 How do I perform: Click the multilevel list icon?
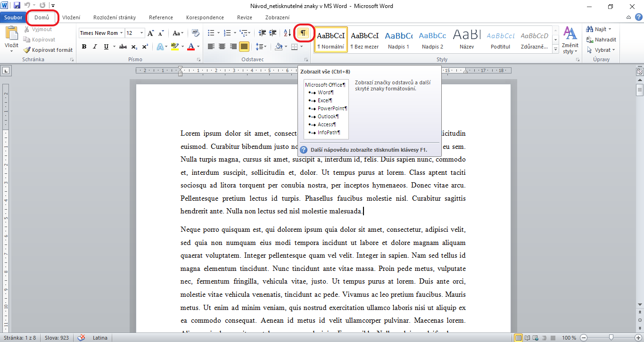pos(243,33)
